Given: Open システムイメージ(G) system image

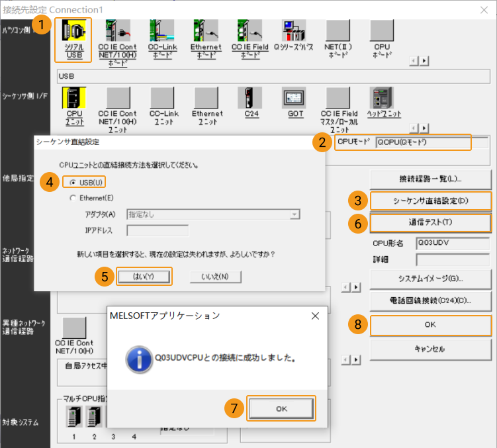Looking at the screenshot, I should (x=430, y=279).
